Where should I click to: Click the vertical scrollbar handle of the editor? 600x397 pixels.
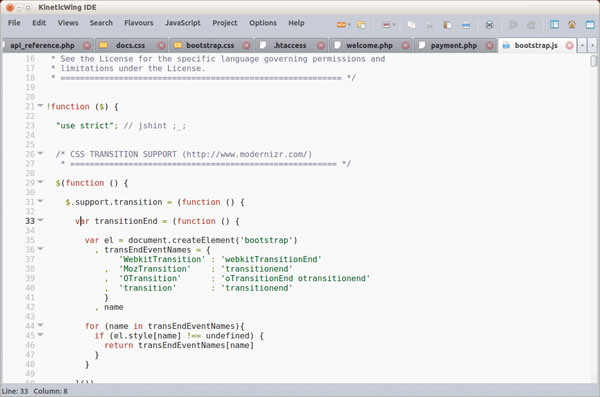593,61
